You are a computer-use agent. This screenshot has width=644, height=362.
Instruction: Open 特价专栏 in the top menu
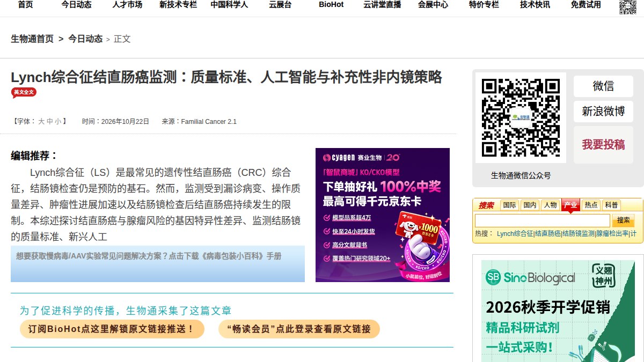[484, 5]
